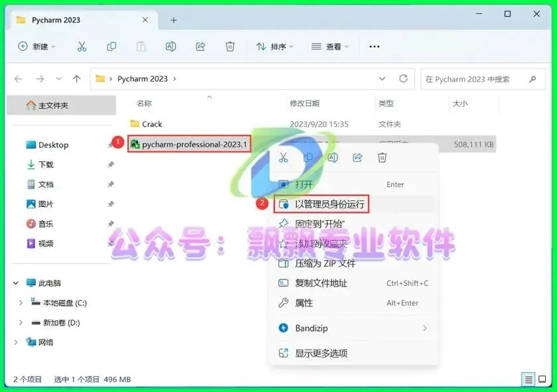This screenshot has height=392, width=557.
Task: Expand the address bar history dropdown
Action: (382, 78)
